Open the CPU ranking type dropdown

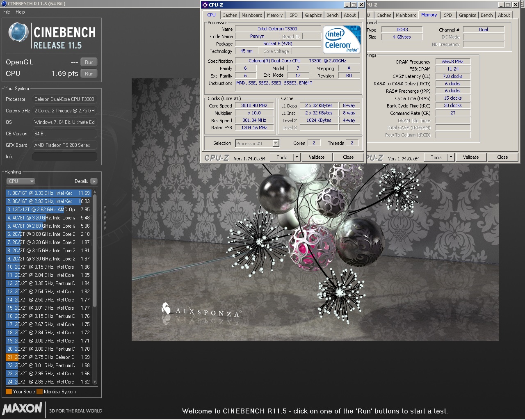pyautogui.click(x=21, y=181)
